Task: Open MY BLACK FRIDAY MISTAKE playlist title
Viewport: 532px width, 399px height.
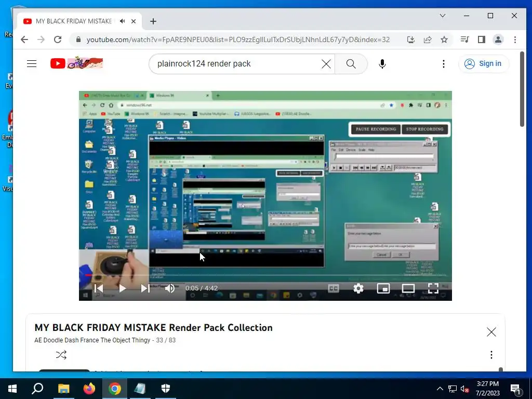Action: pos(154,328)
